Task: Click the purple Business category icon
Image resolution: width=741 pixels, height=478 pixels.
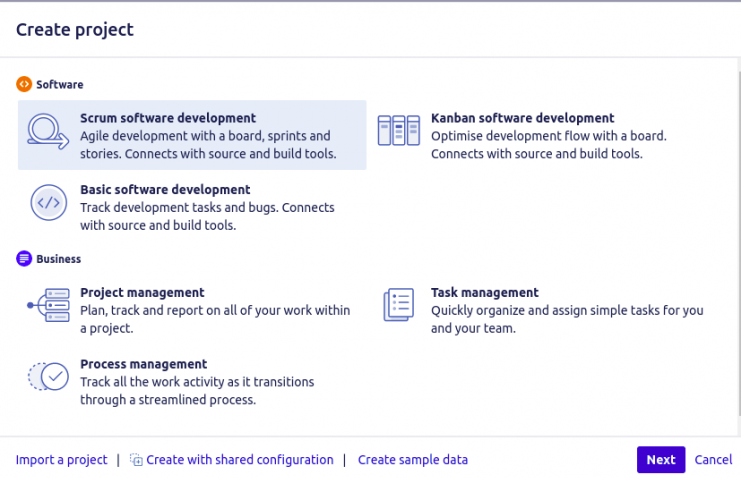Action: (x=24, y=259)
